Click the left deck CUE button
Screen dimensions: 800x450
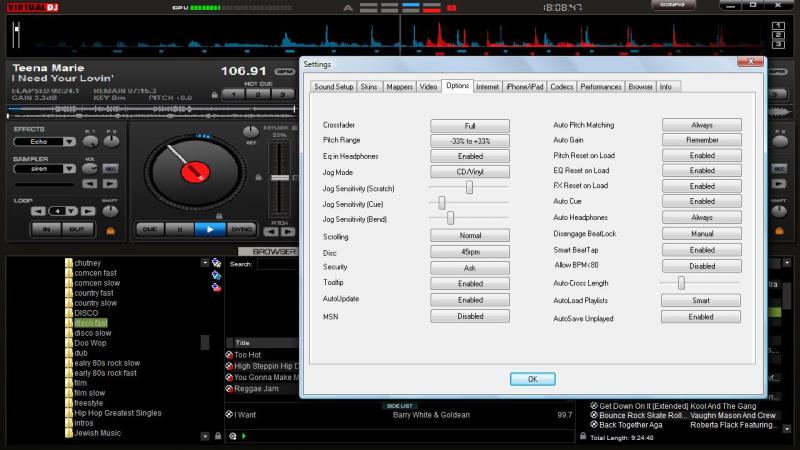(x=149, y=230)
